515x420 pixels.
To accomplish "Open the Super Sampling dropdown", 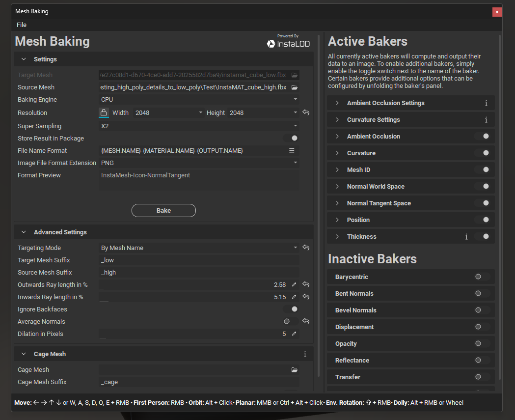I will 199,126.
